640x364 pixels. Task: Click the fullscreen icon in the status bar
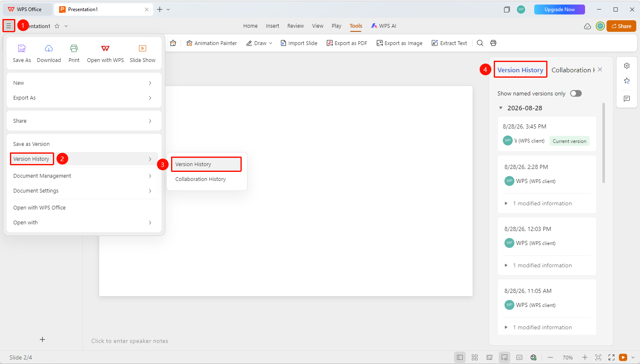point(611,357)
